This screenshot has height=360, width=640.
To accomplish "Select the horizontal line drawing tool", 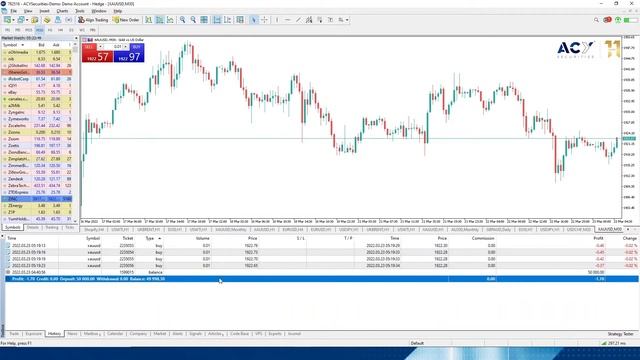I will 288,20.
